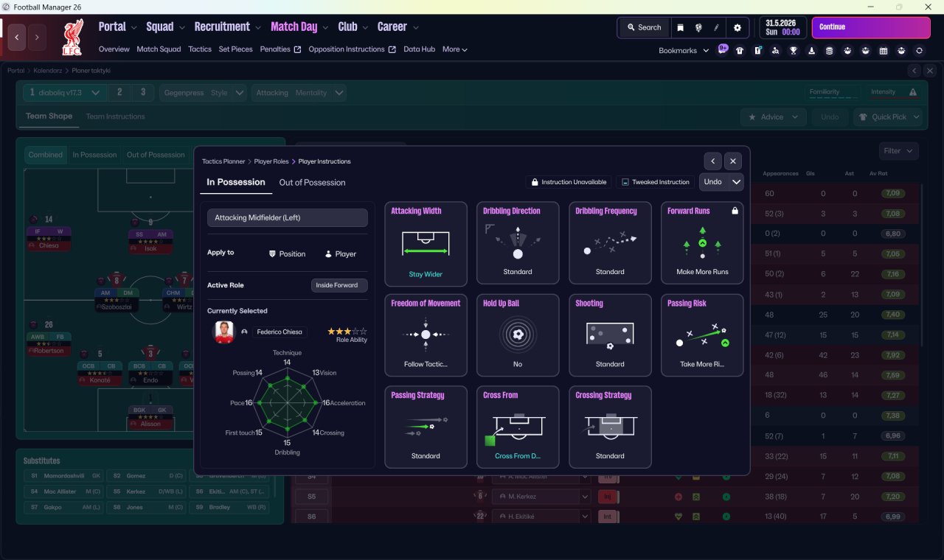Screen dimensions: 944x560
Task: Apply instructions to Position
Action: point(287,253)
